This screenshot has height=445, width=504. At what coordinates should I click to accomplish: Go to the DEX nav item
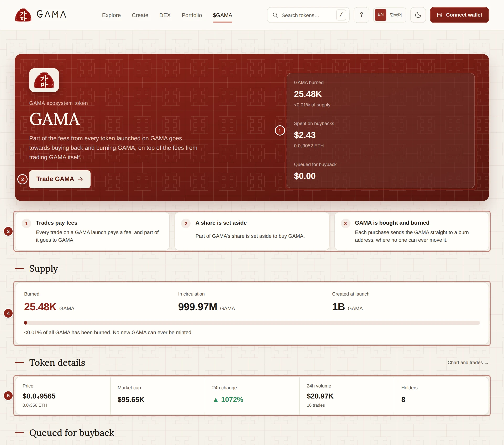coord(165,15)
